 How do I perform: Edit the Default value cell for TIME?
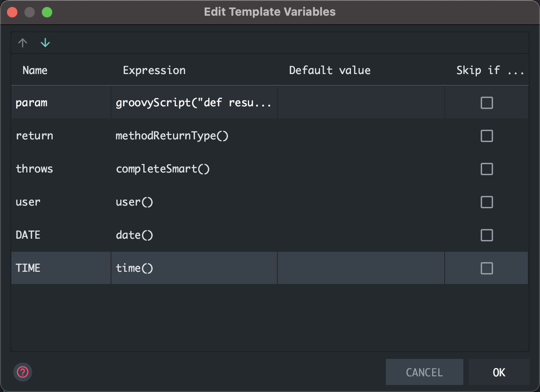[x=361, y=268]
